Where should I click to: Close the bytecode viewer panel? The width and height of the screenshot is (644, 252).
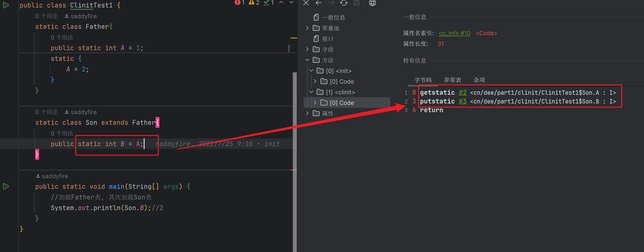point(306,3)
